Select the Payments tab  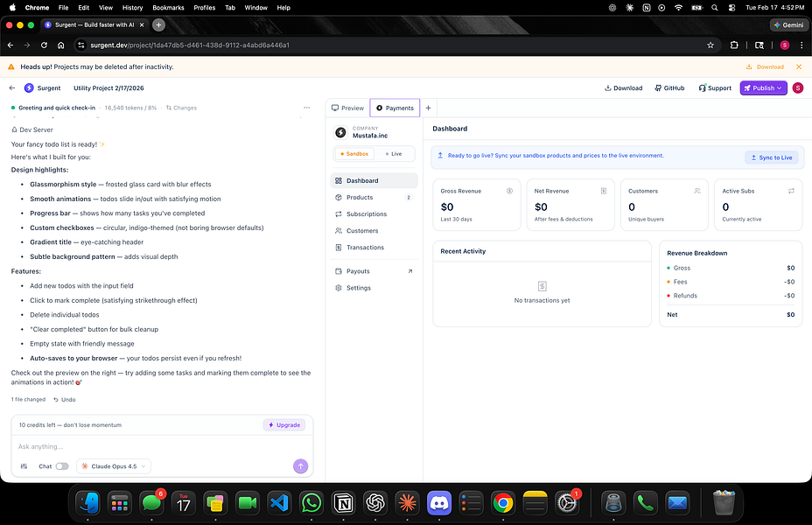pyautogui.click(x=395, y=108)
